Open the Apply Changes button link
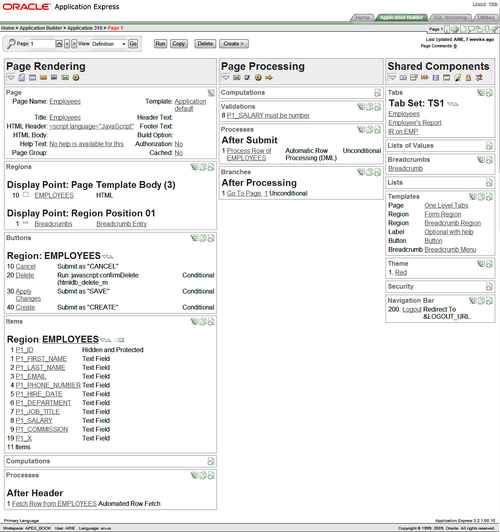This screenshot has width=500, height=532. point(28,295)
